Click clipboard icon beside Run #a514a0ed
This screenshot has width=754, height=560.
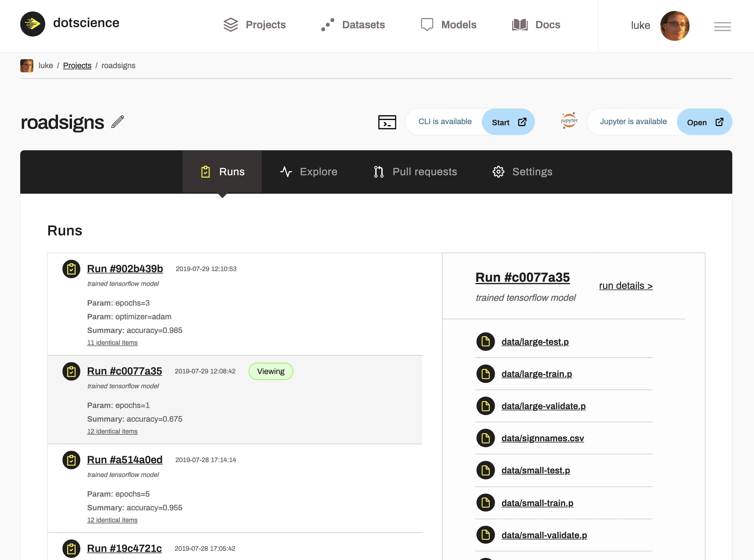(71, 460)
